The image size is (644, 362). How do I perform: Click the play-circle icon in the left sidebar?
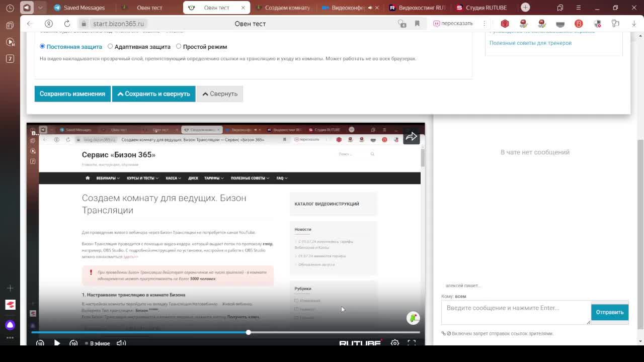point(10,42)
